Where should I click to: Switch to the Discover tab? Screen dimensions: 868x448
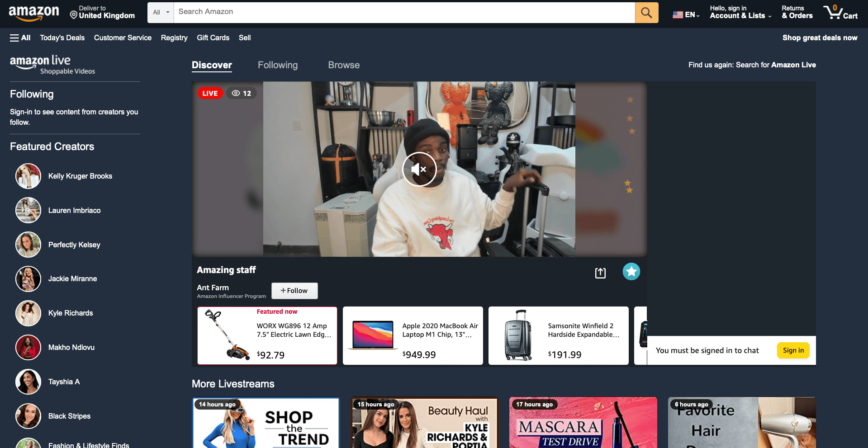[x=212, y=65]
